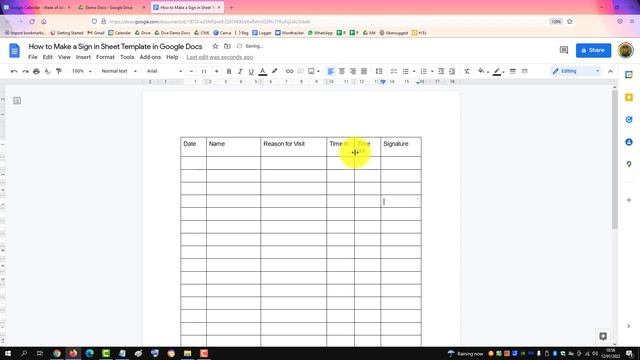
Task: Open the Edit menu
Action: [48, 57]
